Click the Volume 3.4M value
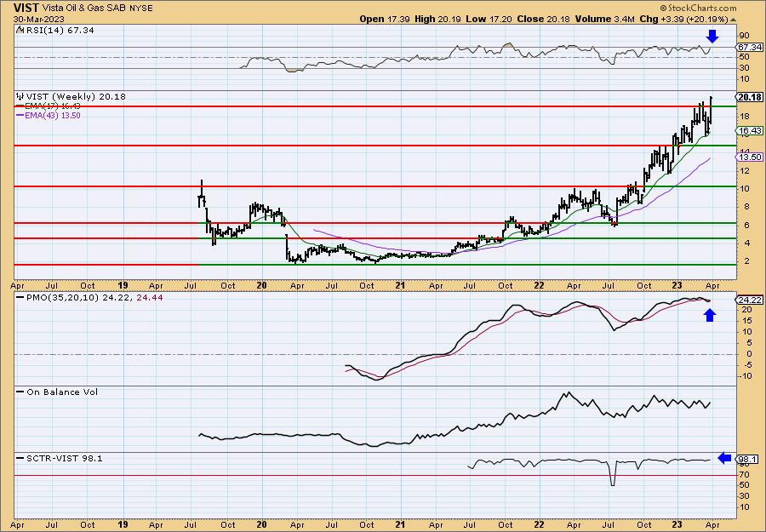766x532 pixels. (605, 19)
